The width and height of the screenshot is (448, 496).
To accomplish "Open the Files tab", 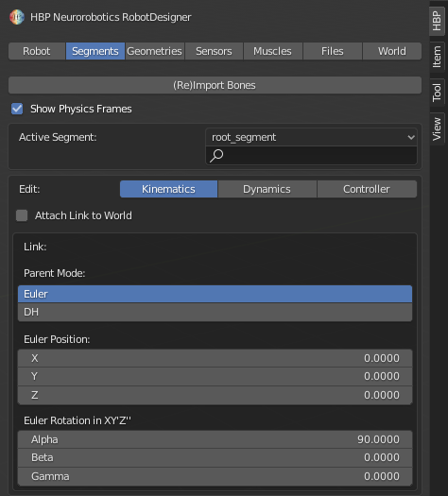I will (x=333, y=51).
